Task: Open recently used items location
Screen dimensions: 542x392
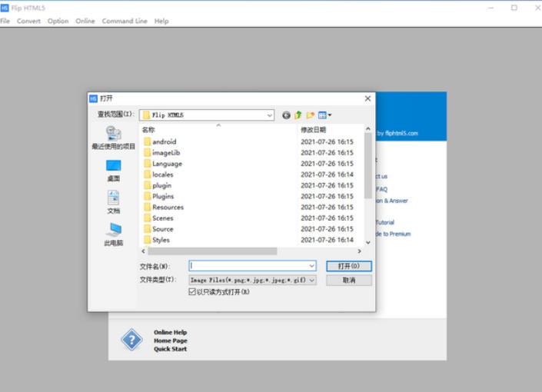Action: point(113,138)
